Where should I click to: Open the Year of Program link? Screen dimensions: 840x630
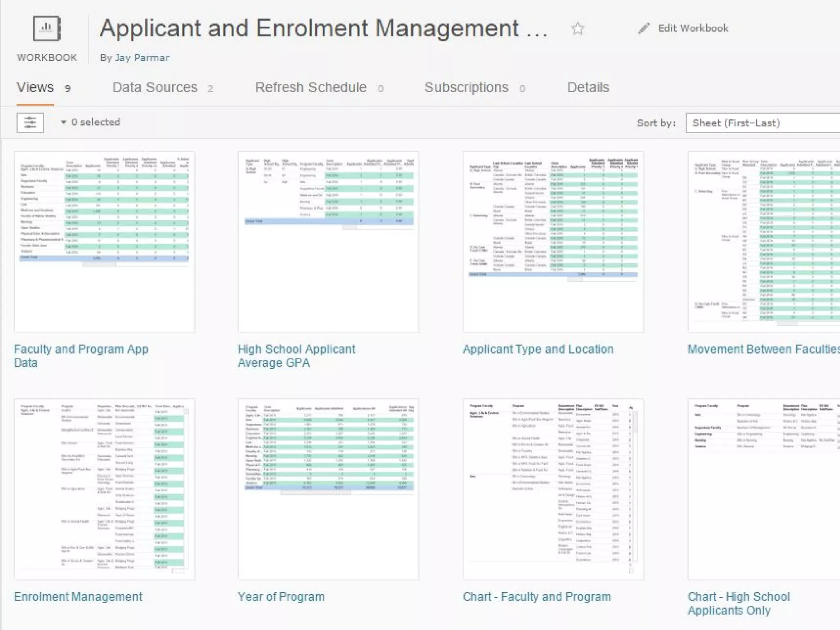(281, 597)
